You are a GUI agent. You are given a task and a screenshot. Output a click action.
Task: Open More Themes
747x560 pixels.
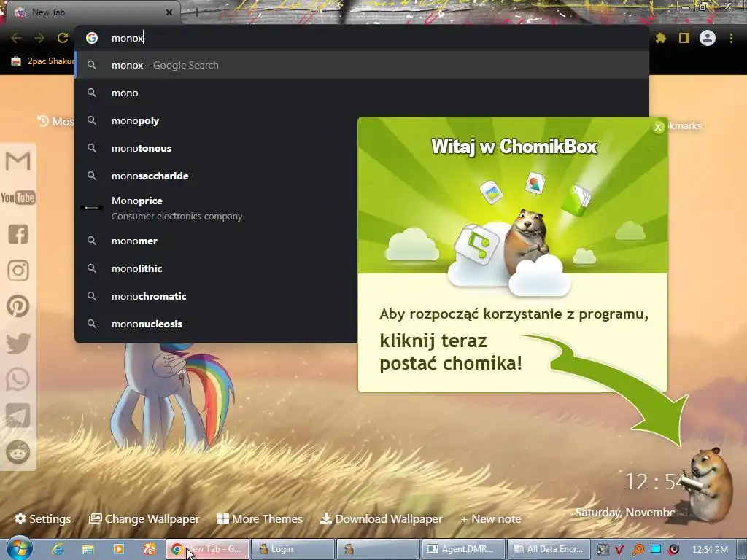[260, 518]
